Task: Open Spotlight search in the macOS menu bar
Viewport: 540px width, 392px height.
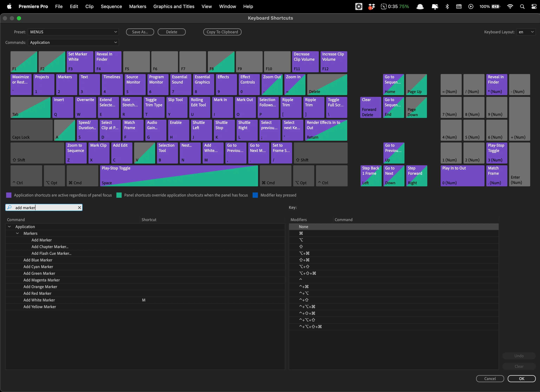Action: (522, 6)
